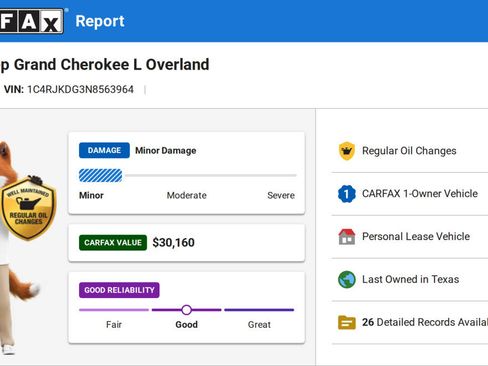Click the globe icon for Last Owned in Texas
The image size is (488, 366).
click(347, 279)
